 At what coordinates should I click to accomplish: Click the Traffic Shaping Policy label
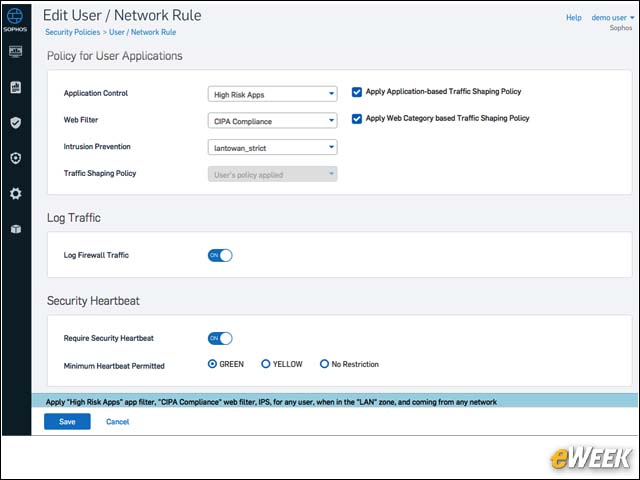(100, 173)
